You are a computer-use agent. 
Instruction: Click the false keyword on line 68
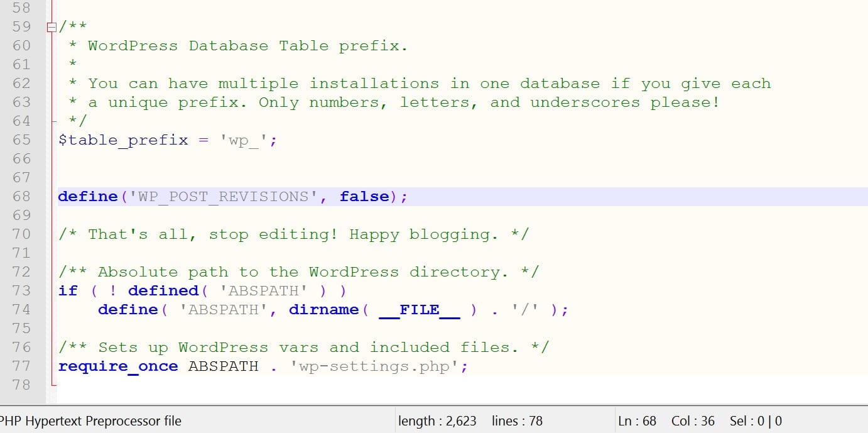(364, 196)
